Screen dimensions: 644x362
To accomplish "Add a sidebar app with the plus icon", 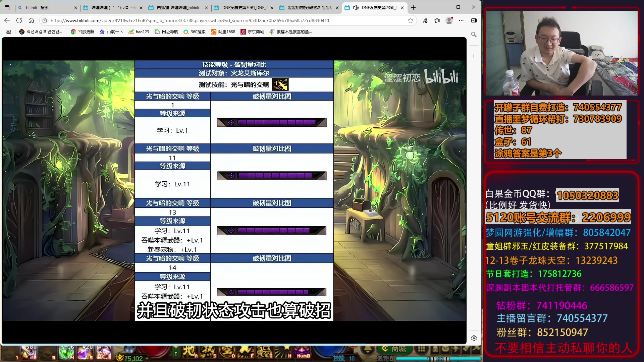I will (474, 56).
